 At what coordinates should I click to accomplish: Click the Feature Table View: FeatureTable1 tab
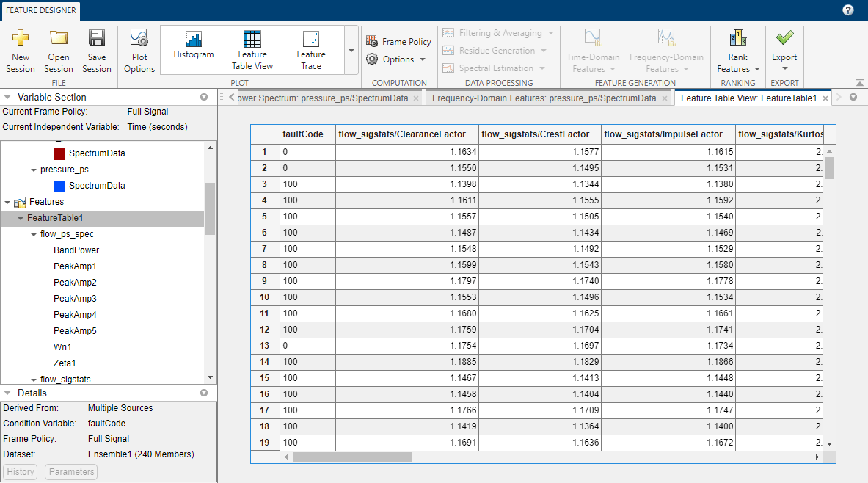748,98
